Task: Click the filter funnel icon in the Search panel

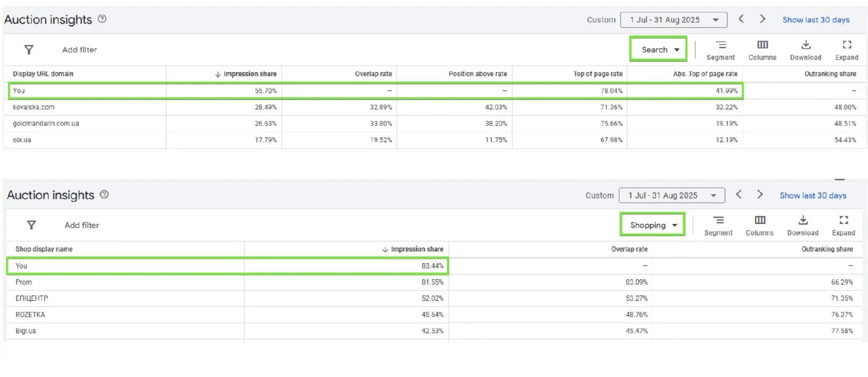Action: (29, 49)
